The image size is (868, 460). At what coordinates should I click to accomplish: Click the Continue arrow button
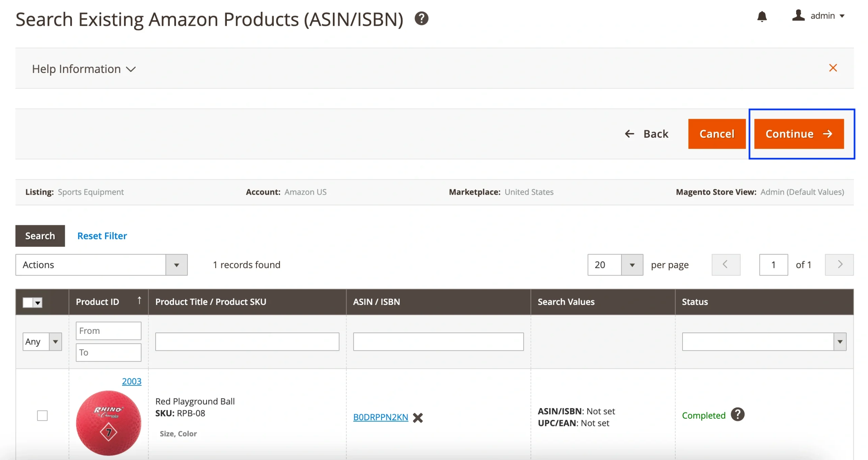coord(799,134)
